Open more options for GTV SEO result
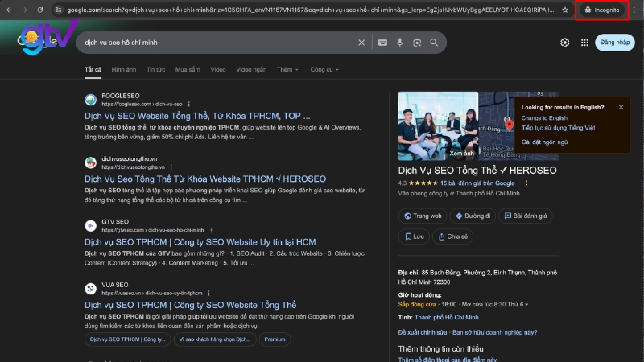Screen dimensions: 644x362 pyautogui.click(x=211, y=230)
